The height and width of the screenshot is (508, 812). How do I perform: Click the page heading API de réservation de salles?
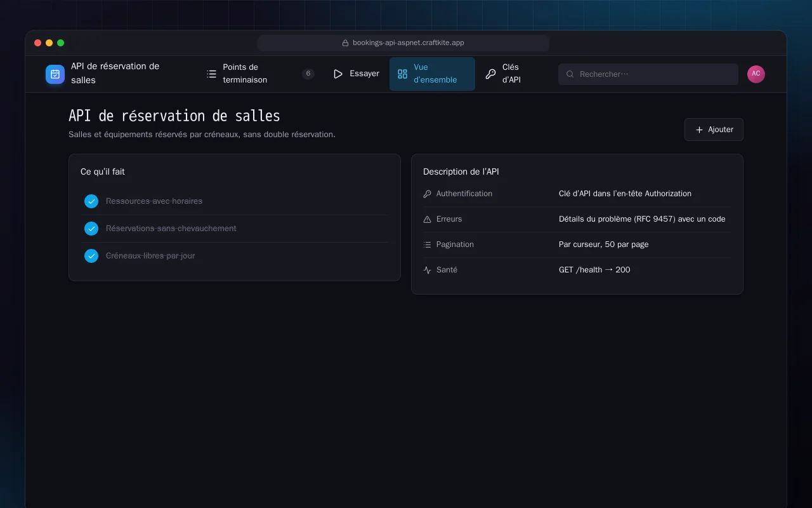(x=174, y=116)
